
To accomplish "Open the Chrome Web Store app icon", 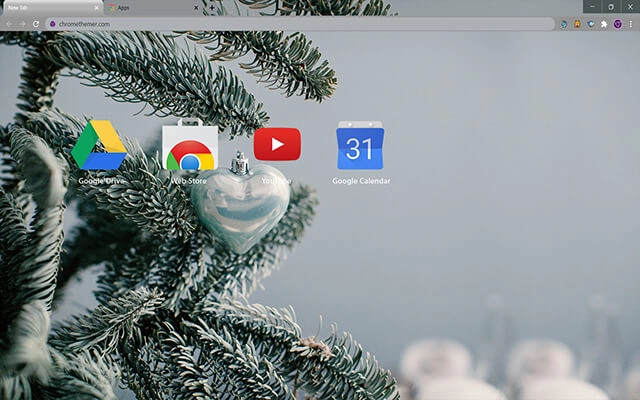I will [x=190, y=144].
